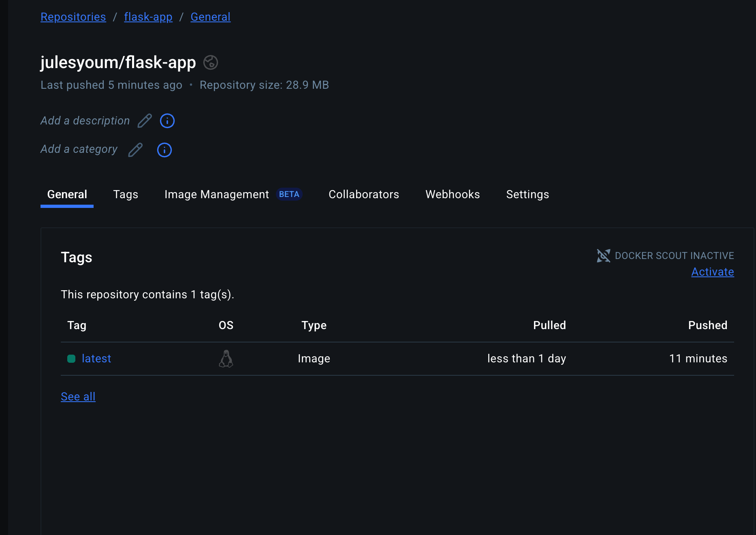756x535 pixels.
Task: Open the latest tag details
Action: [96, 358]
